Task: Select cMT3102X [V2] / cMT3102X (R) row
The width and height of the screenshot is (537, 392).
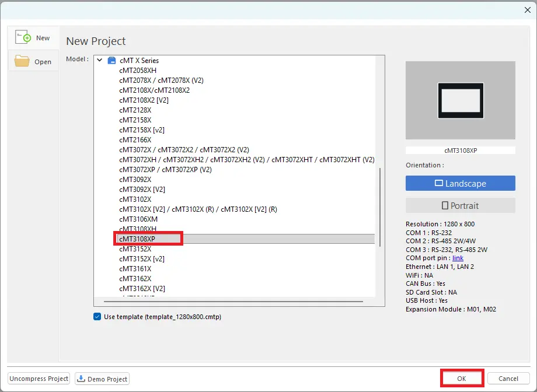Action: click(198, 209)
